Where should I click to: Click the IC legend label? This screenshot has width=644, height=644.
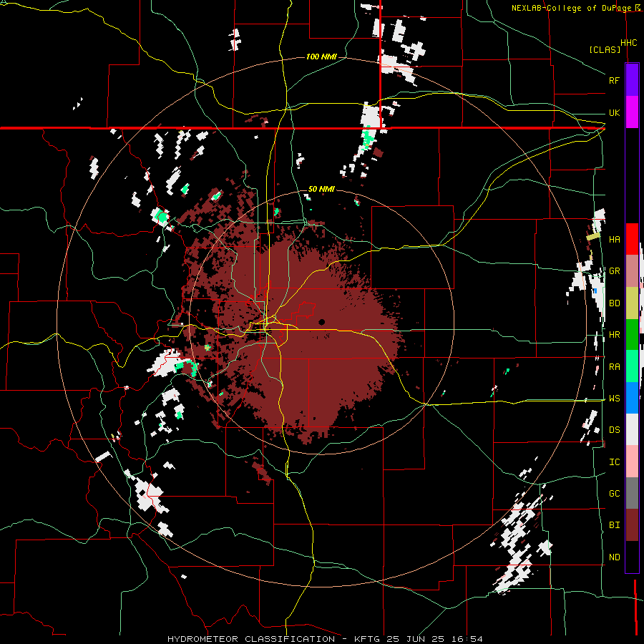pos(614,462)
